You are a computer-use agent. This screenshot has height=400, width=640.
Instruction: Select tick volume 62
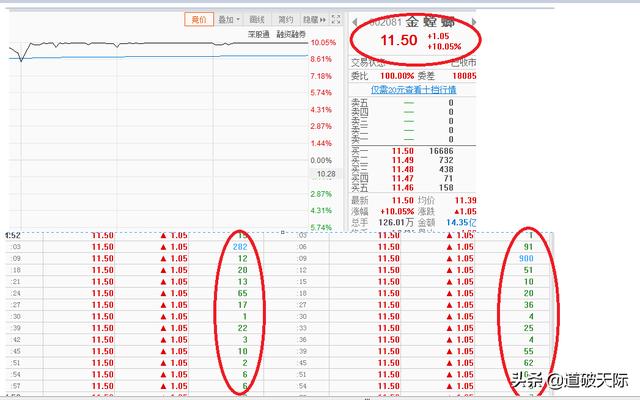(x=529, y=363)
